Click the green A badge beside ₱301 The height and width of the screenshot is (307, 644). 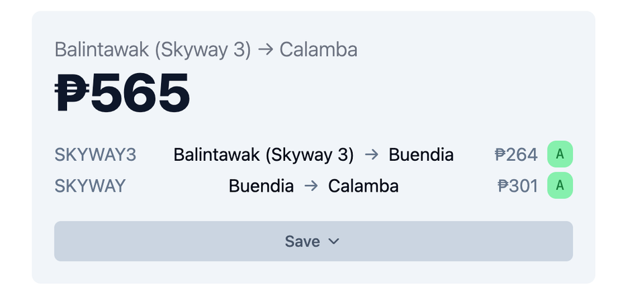[x=559, y=186]
